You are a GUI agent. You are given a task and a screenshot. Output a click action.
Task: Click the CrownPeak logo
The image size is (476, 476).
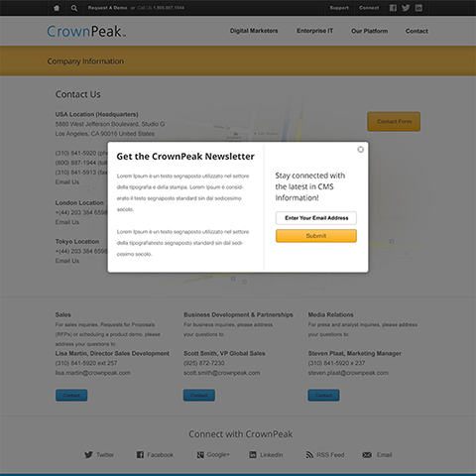[x=86, y=31]
